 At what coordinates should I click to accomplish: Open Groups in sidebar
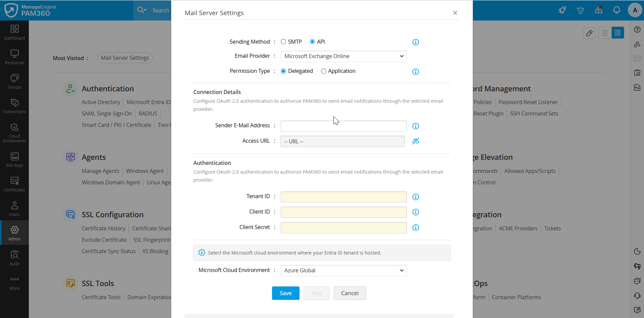[14, 82]
